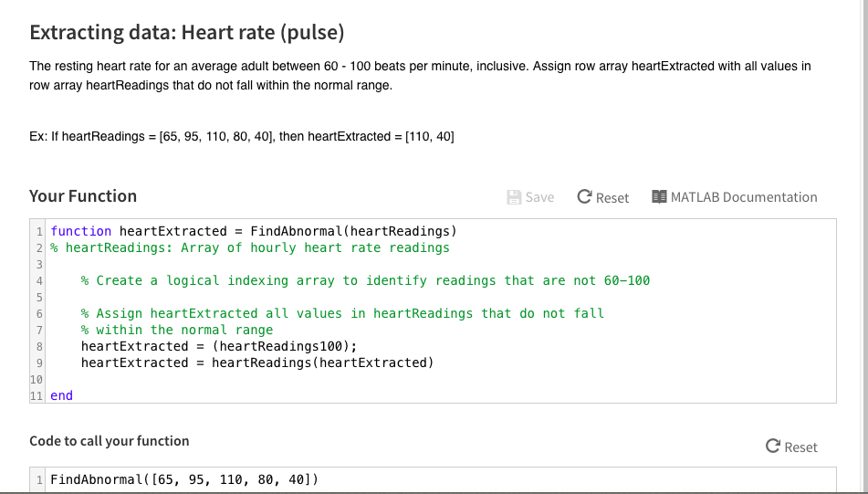Reset the Your Function code editor
The width and height of the screenshot is (868, 494).
pyautogui.click(x=603, y=197)
